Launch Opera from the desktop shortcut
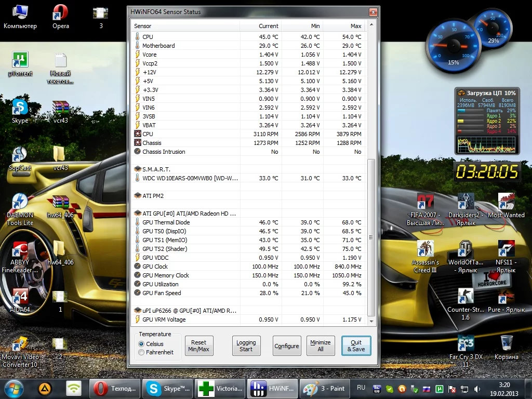 pos(60,16)
